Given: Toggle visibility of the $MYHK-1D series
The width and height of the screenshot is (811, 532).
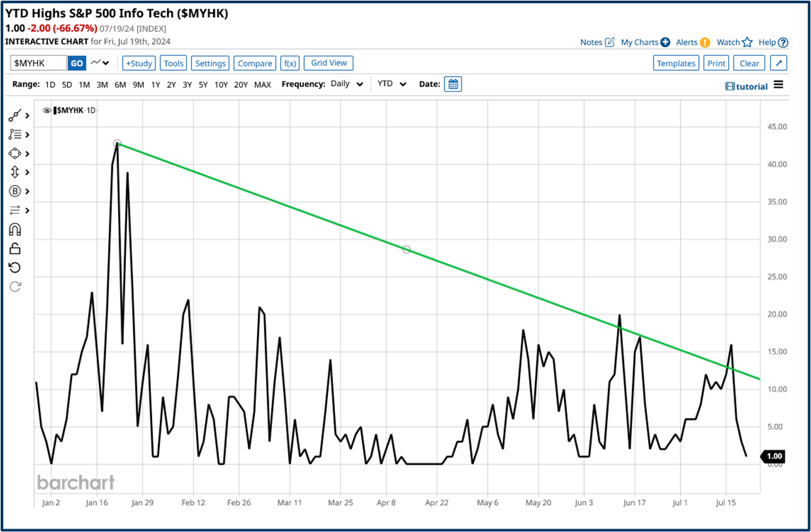Looking at the screenshot, I should coord(46,110).
